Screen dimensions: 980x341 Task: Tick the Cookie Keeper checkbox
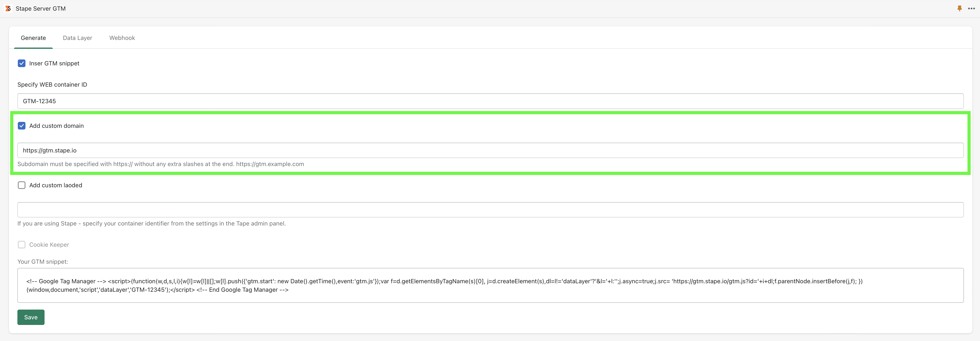(22, 245)
